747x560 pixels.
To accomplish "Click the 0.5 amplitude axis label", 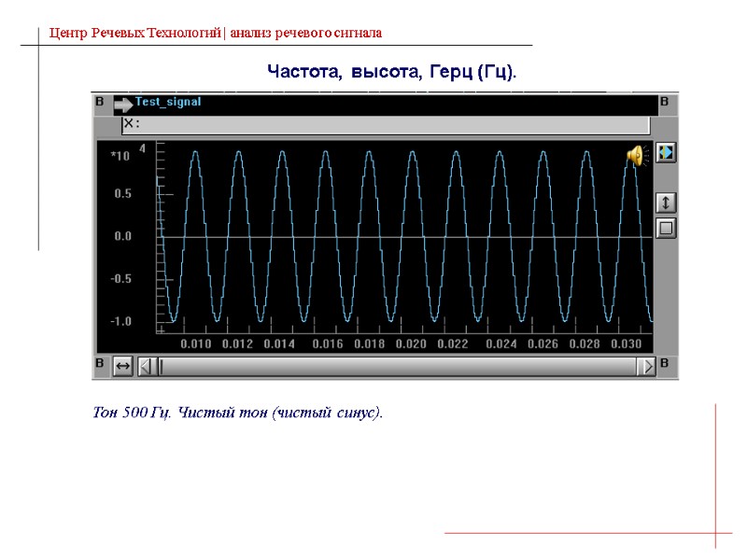I will 122,193.
